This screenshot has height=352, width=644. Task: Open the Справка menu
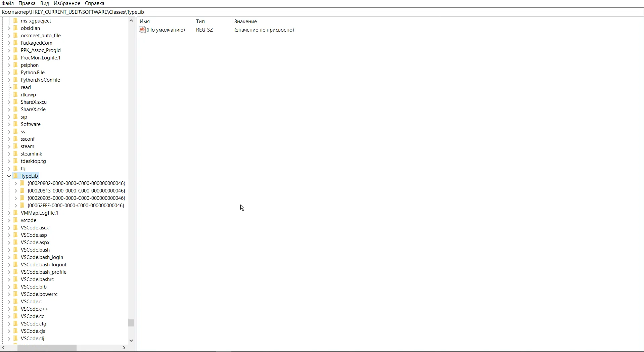(94, 3)
